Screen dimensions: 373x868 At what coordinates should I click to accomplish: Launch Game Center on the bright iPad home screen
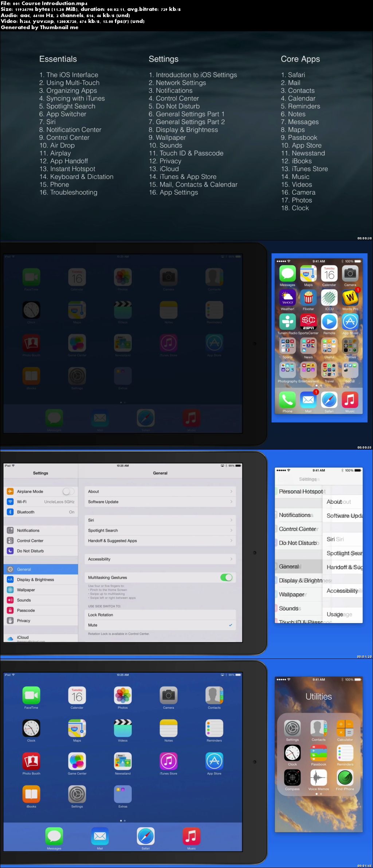(x=77, y=761)
